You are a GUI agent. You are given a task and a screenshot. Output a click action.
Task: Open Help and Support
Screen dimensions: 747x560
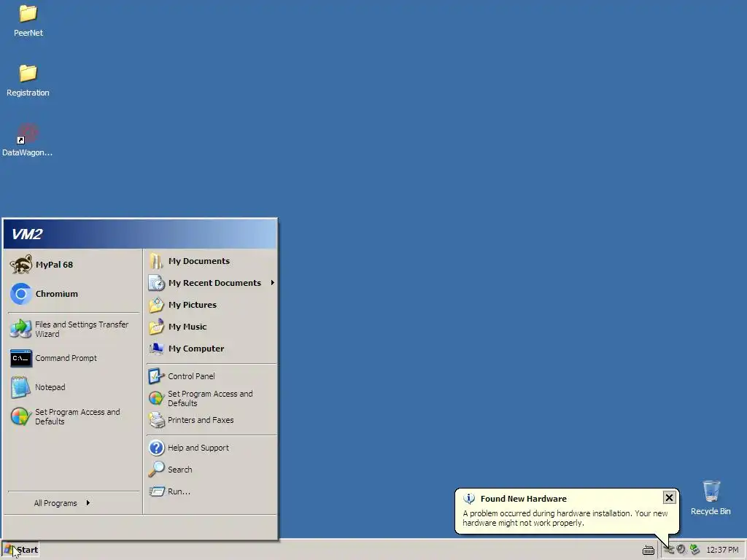pyautogui.click(x=212, y=448)
